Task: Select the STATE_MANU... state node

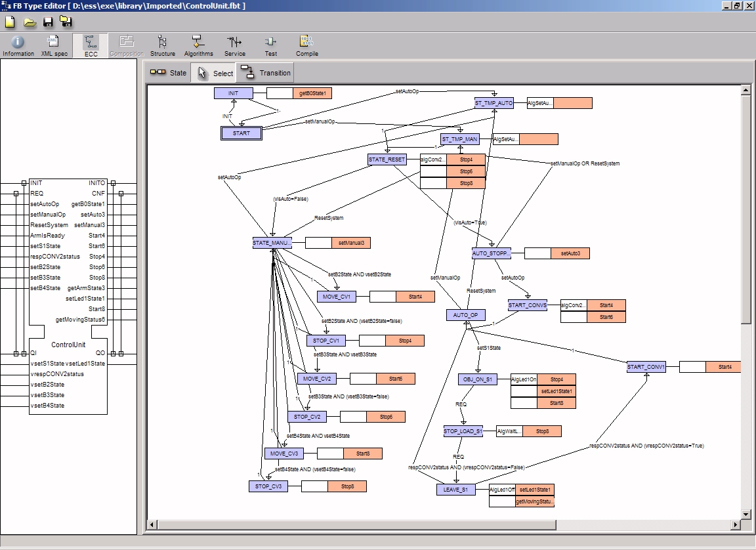Action: click(272, 243)
